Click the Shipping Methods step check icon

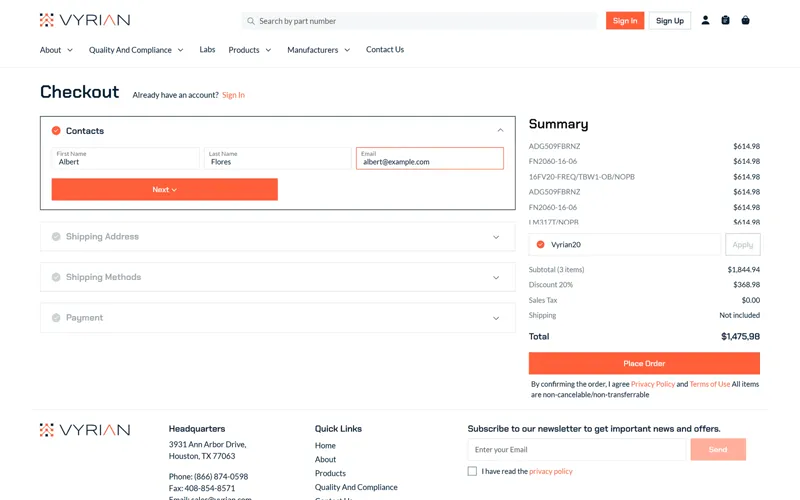tap(56, 277)
